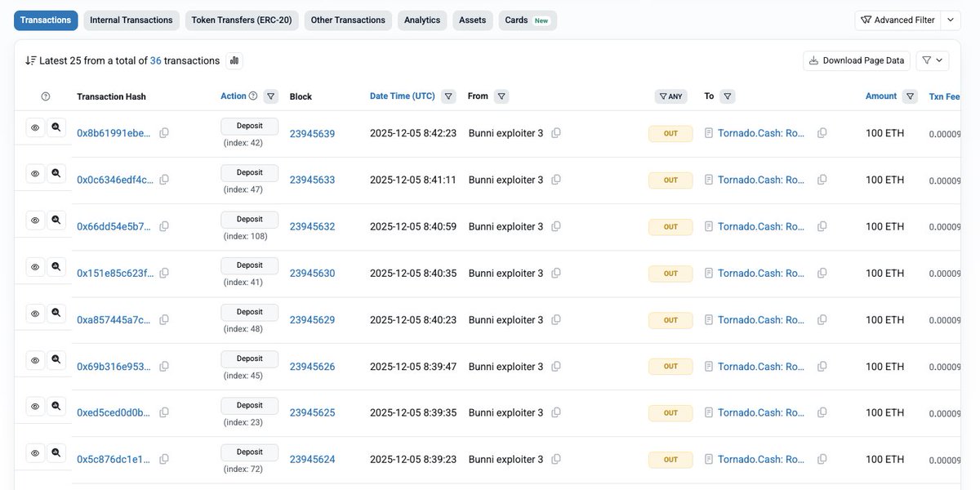Copy transaction hash 0x5c876dc1e1
This screenshot has width=980, height=490.
pyautogui.click(x=164, y=459)
